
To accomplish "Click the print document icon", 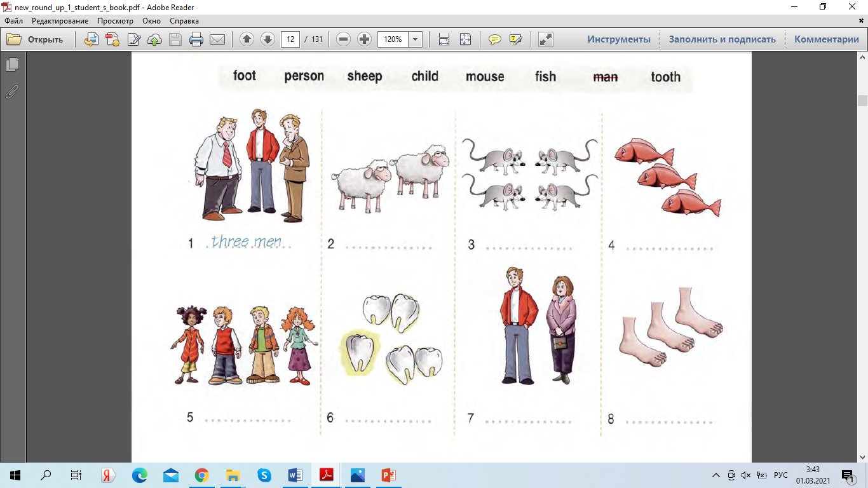I will coord(196,39).
